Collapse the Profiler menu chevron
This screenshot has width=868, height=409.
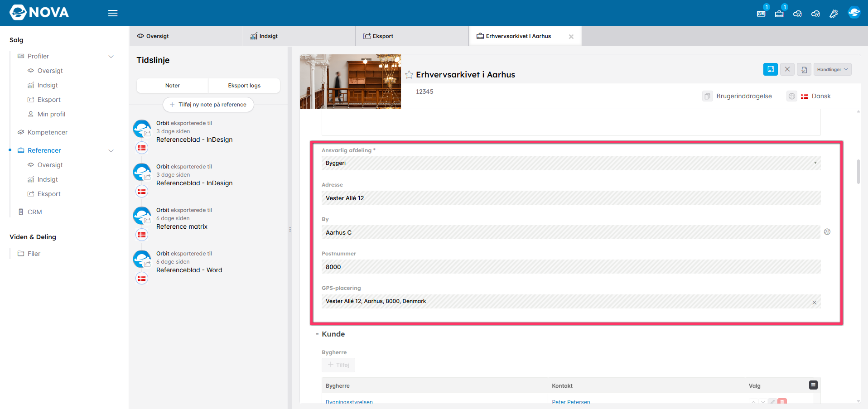[x=111, y=57]
